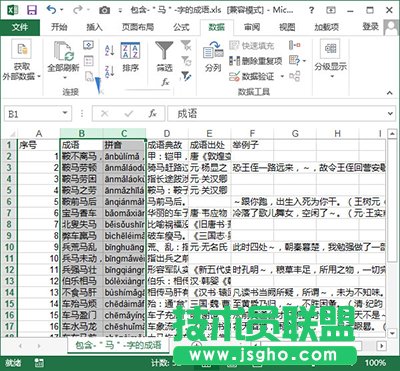Click cell B3 containing 鞍马劳顿
Screen dimensions: 400x371
pyautogui.click(x=81, y=168)
